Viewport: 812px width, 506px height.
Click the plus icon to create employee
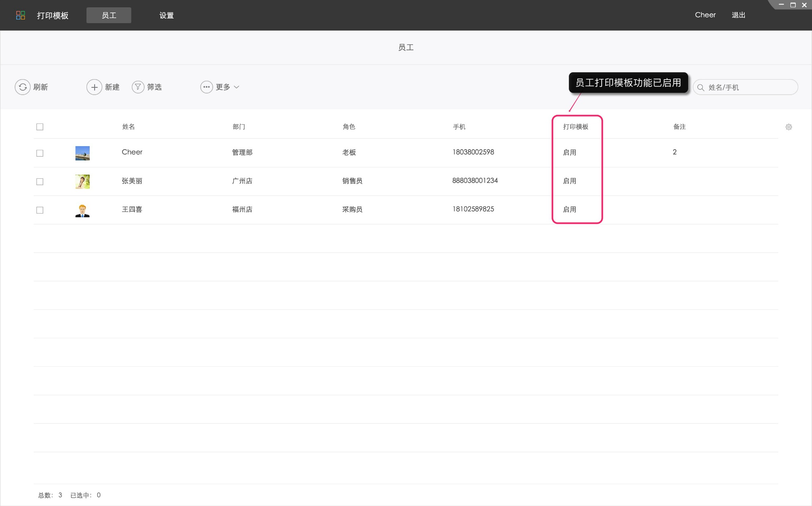click(94, 87)
